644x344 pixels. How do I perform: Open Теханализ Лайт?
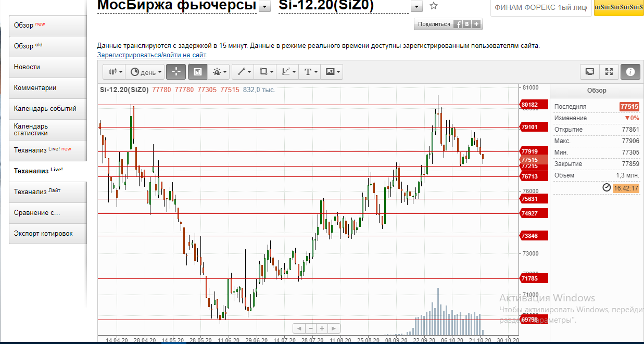pos(48,192)
